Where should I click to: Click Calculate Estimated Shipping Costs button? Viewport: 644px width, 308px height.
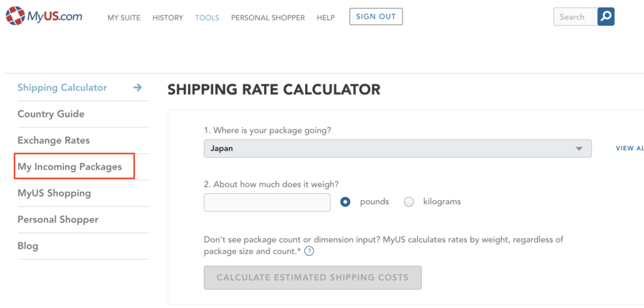313,277
